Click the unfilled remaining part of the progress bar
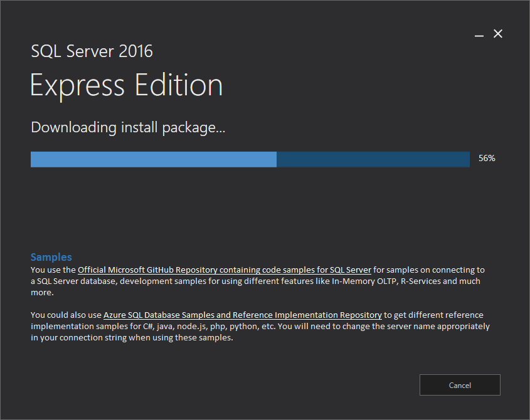The image size is (530, 420). (373, 159)
